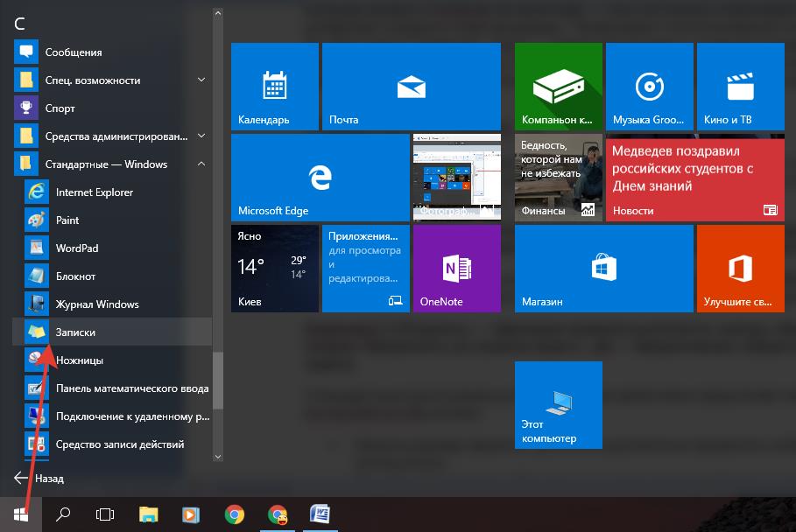Click the Спорт label text

click(x=60, y=108)
